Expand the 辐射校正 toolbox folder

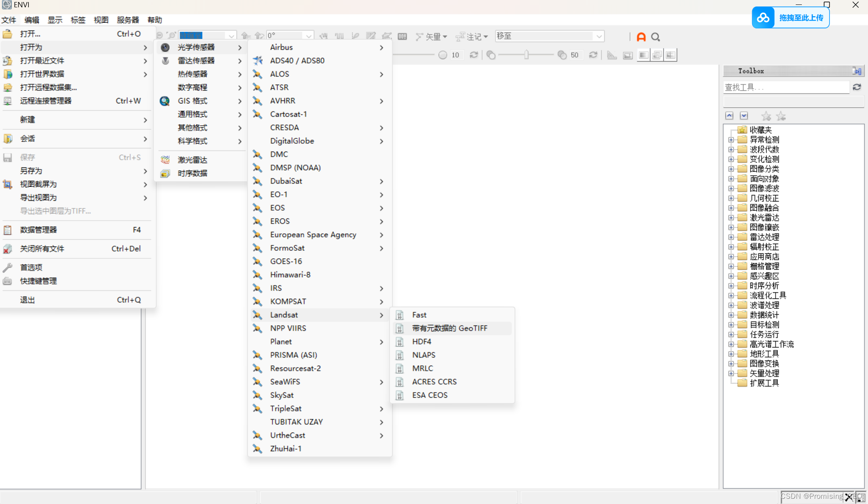(x=731, y=247)
